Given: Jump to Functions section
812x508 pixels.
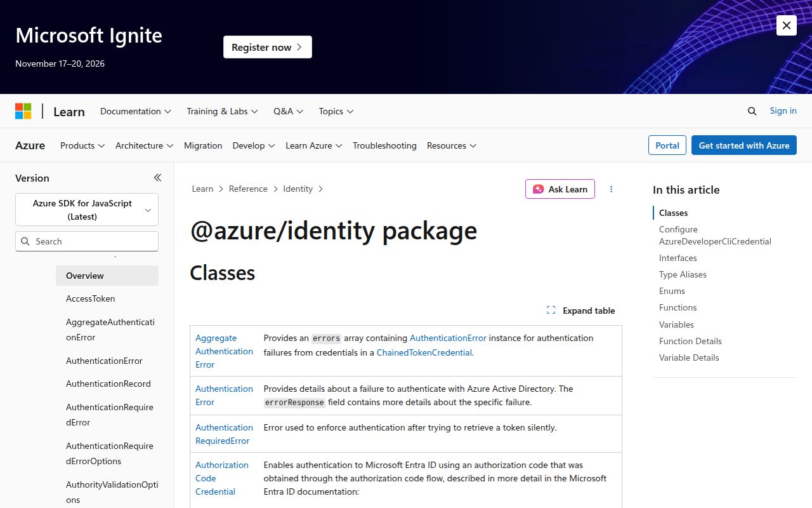Looking at the screenshot, I should (x=678, y=307).
